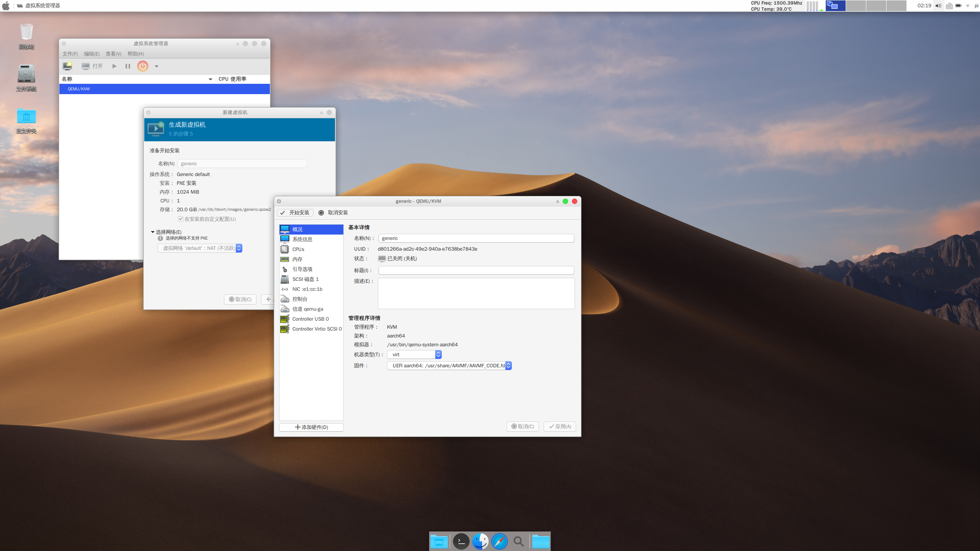Select 内存 in the hardware list
Viewport: 980px width, 551px height.
pyautogui.click(x=311, y=259)
